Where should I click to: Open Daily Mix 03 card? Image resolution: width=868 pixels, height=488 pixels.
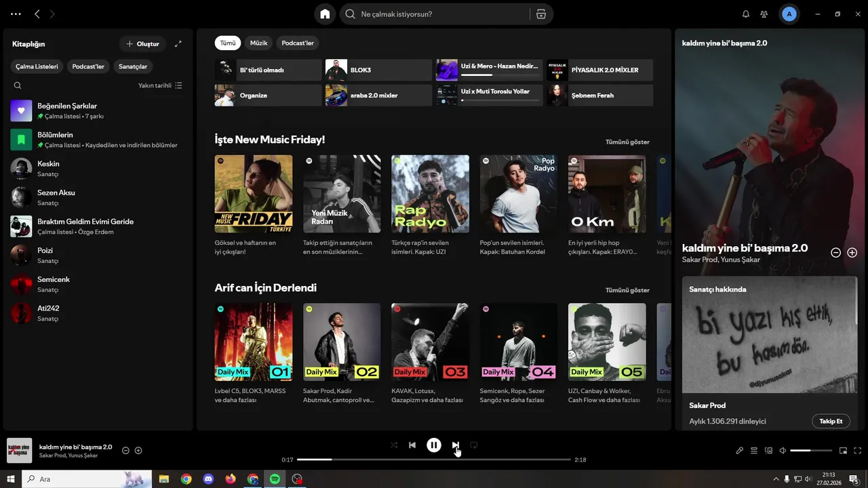[430, 354]
